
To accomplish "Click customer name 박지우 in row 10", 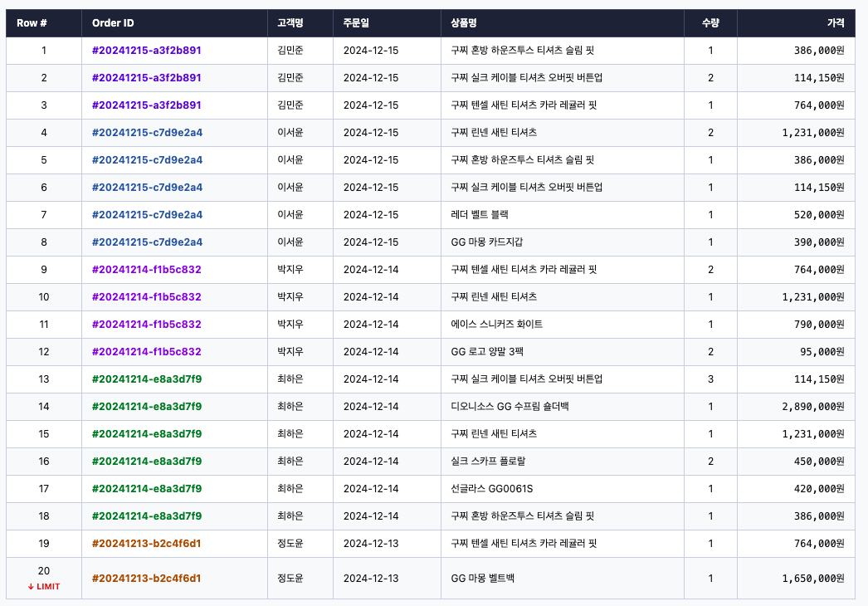I will (290, 297).
